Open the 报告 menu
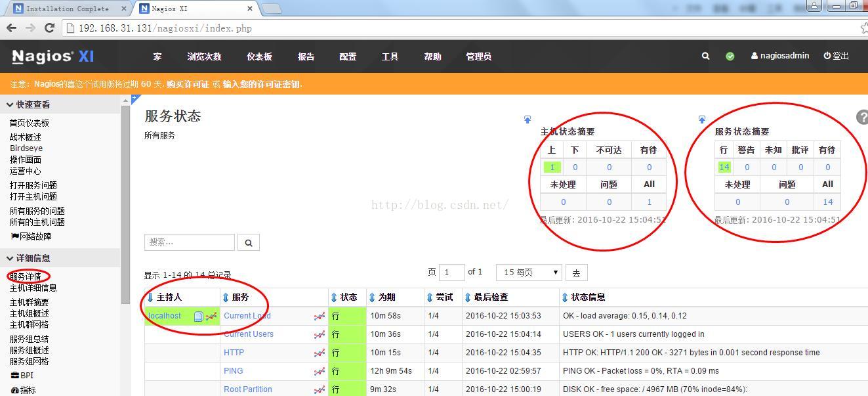 pos(306,56)
